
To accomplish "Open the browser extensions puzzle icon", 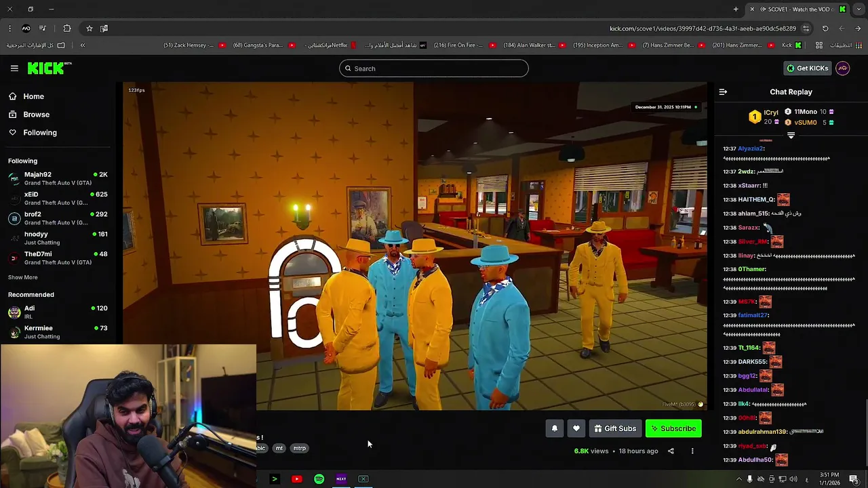I will (66, 28).
